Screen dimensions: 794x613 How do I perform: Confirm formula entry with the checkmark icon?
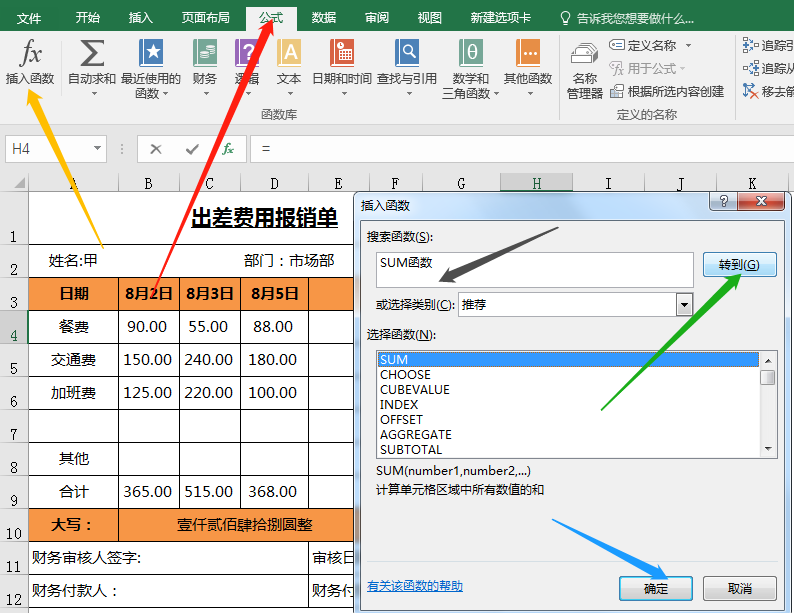tap(192, 149)
